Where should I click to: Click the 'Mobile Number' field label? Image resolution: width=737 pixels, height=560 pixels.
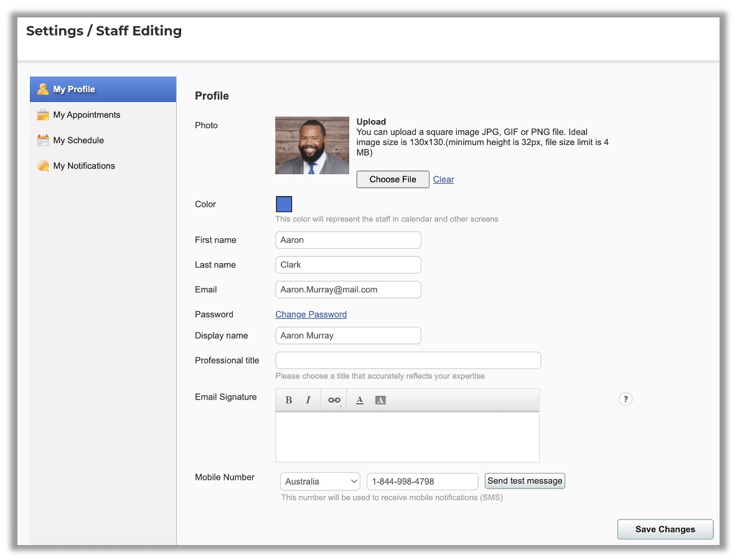click(225, 477)
